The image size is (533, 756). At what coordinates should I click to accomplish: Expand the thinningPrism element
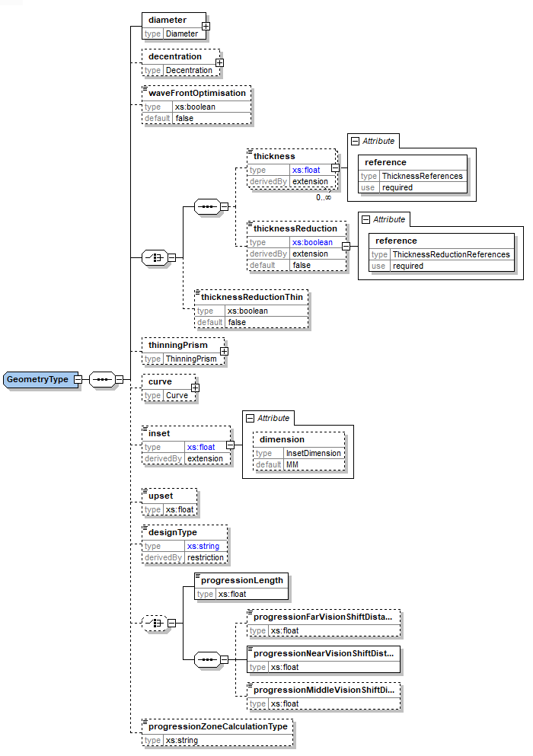point(224,351)
